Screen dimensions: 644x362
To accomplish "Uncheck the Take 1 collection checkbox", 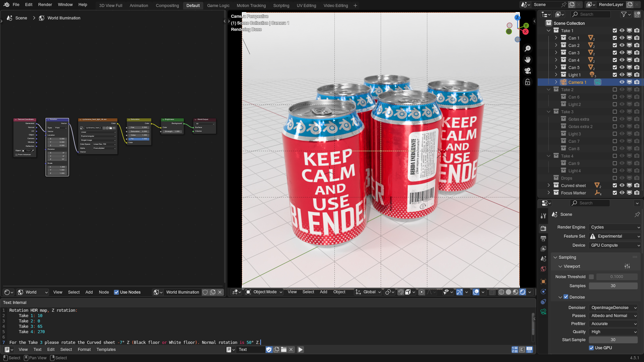I will pos(615,31).
